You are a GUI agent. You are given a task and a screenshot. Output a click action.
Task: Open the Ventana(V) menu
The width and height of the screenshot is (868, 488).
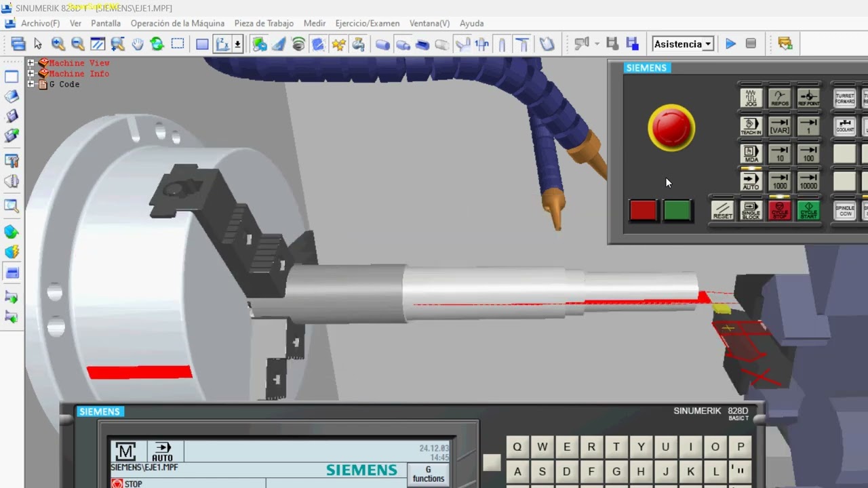click(x=429, y=23)
